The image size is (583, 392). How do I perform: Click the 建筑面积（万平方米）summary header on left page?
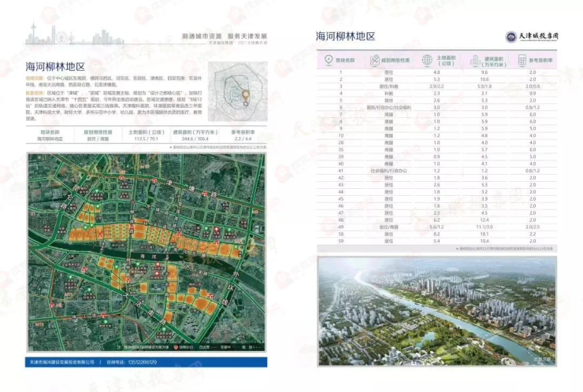195,132
